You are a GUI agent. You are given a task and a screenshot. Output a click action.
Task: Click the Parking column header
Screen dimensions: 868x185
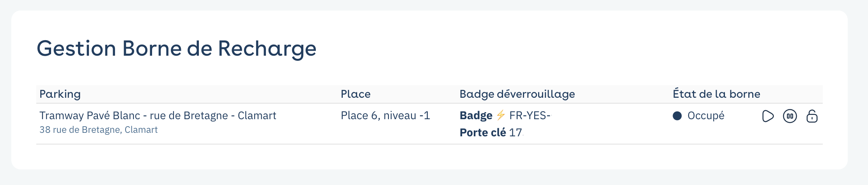pos(60,94)
